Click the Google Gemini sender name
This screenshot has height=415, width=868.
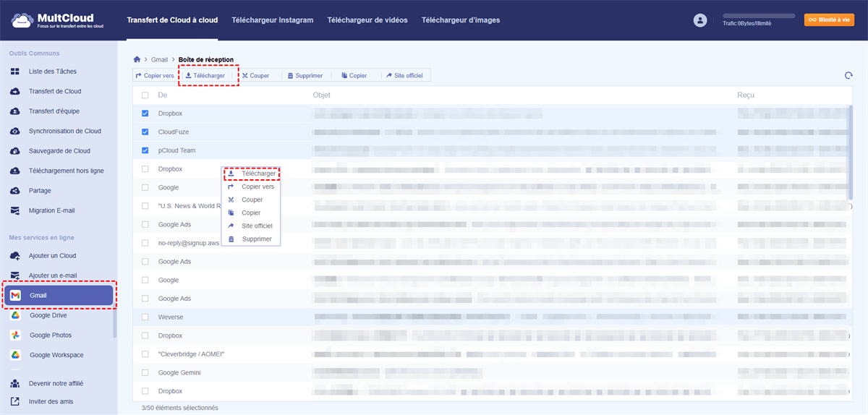coord(179,372)
